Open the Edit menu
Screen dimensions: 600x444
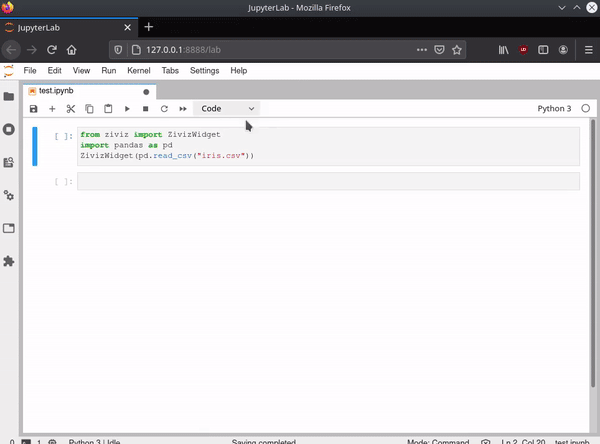click(x=54, y=71)
